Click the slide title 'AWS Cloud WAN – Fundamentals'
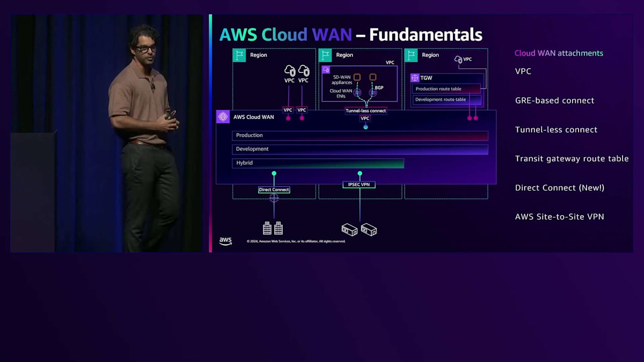Screen dimensions: 644x362 pos(351,35)
